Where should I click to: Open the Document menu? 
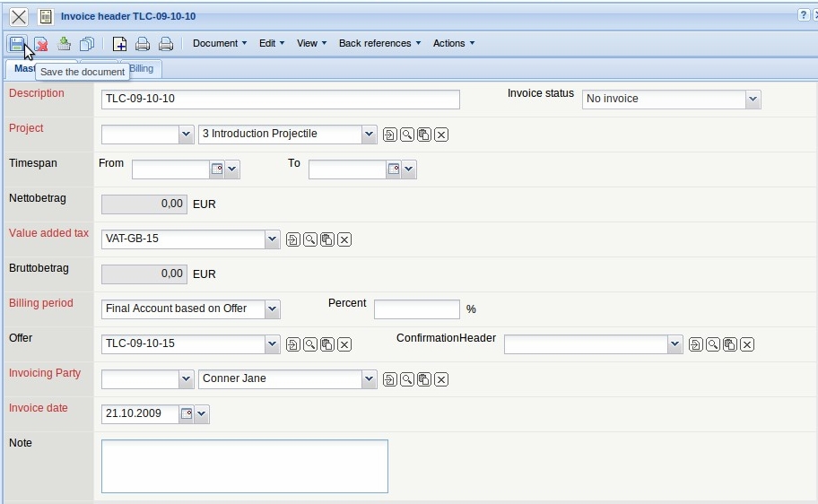tap(220, 43)
